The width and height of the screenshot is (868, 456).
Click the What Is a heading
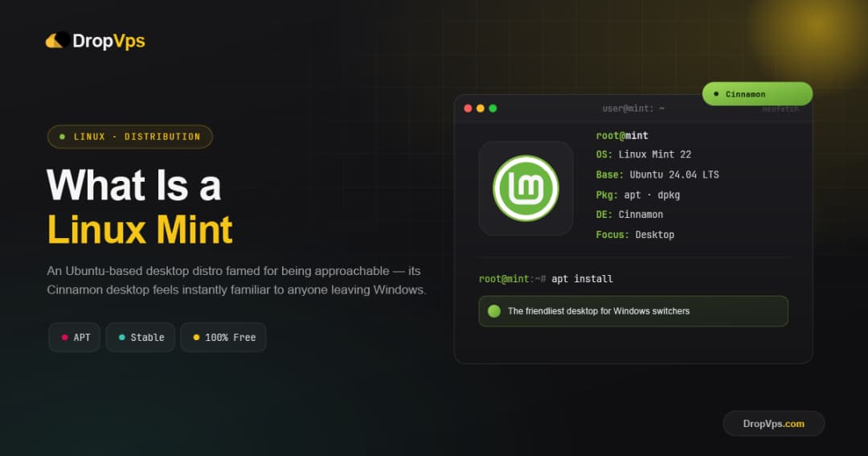[134, 185]
